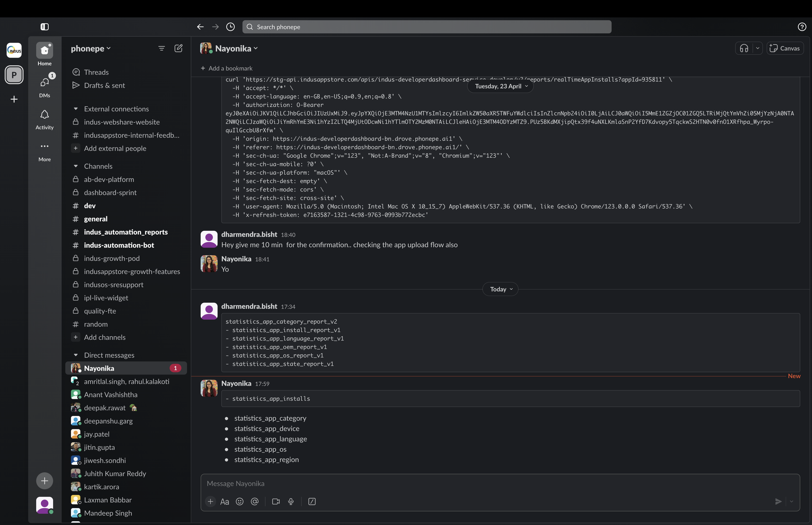Focus the Message Nayonika input field
This screenshot has width=812, height=525.
pos(500,483)
